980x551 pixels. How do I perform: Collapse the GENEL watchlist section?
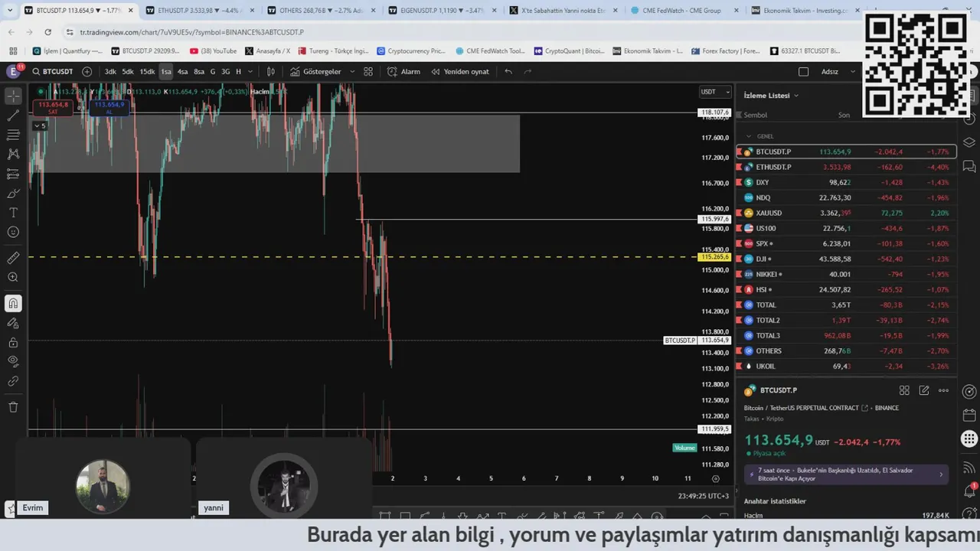point(749,136)
